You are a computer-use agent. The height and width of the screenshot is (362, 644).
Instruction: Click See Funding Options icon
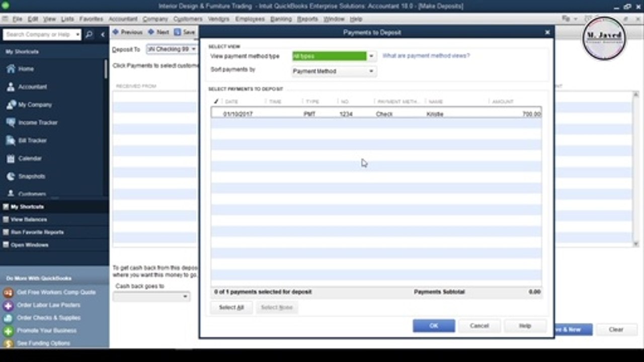coord(8,343)
